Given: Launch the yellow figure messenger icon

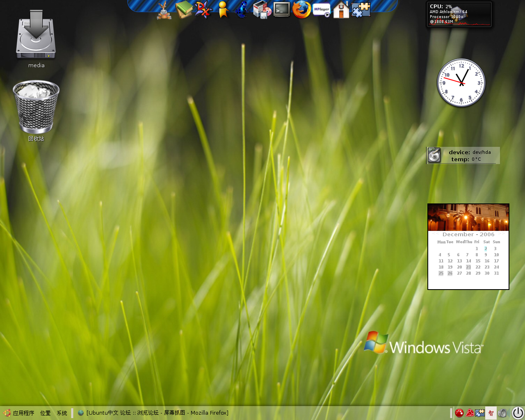Looking at the screenshot, I should click(223, 10).
